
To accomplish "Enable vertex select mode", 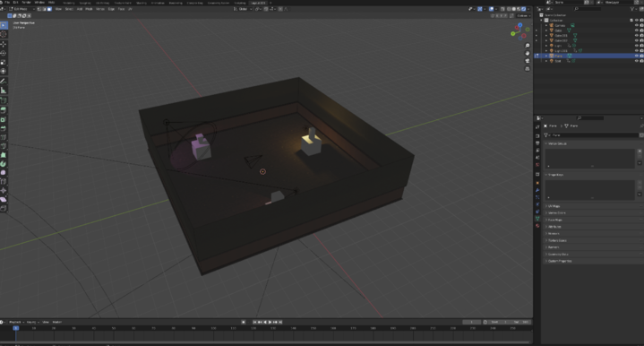I will (x=39, y=9).
